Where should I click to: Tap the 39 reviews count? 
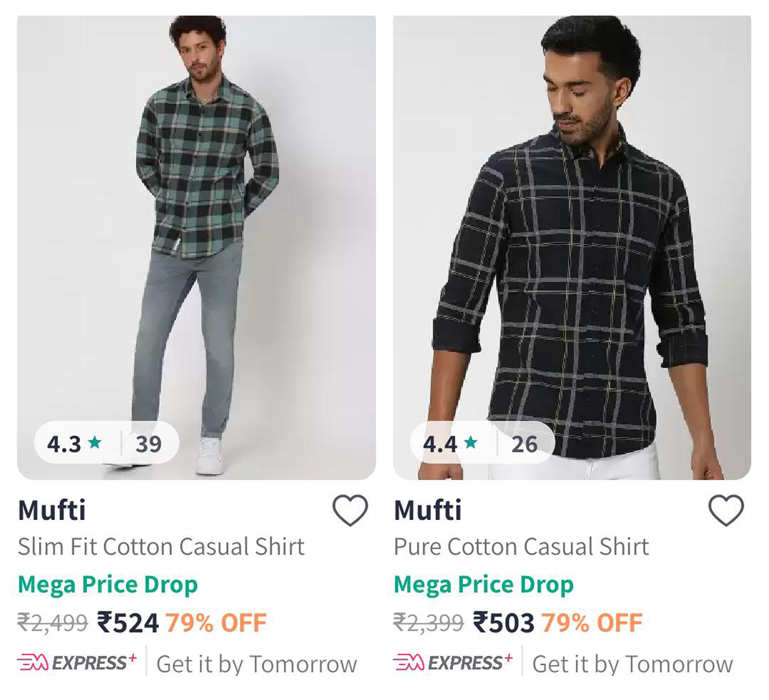149,444
